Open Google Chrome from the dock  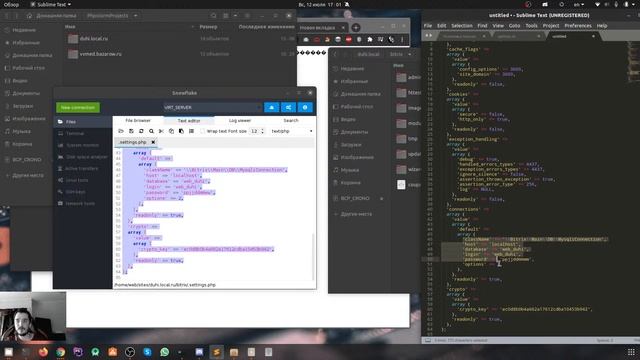(60, 352)
